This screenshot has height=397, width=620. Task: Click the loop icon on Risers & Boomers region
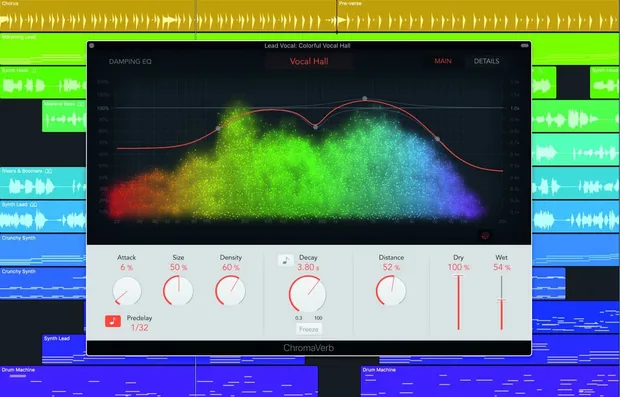click(48, 171)
